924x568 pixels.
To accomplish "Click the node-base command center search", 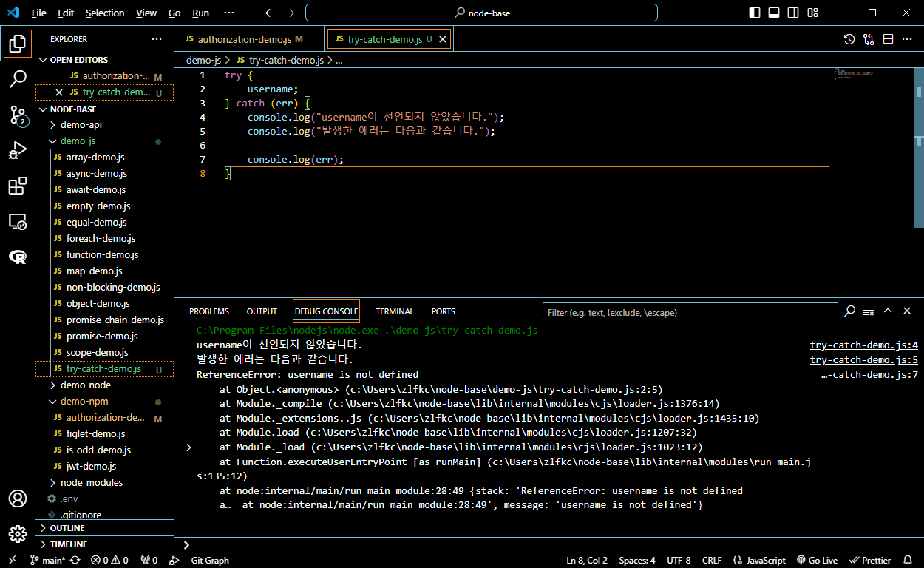I will 481,13.
